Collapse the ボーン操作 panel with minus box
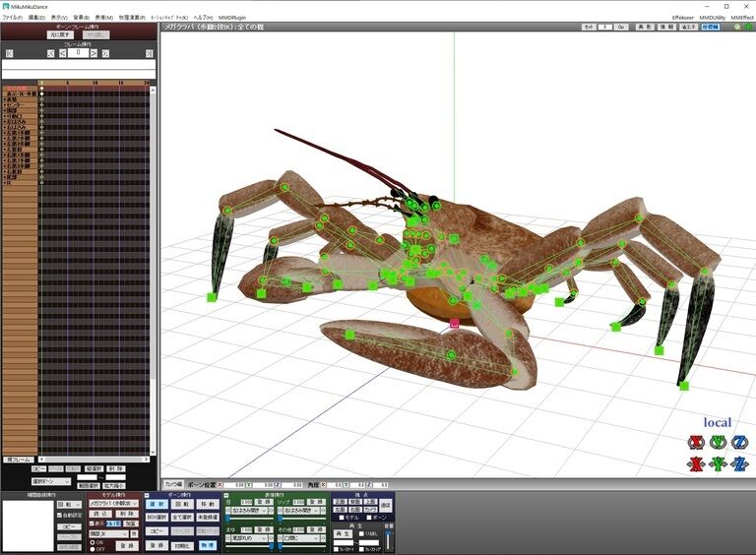 coord(147,495)
